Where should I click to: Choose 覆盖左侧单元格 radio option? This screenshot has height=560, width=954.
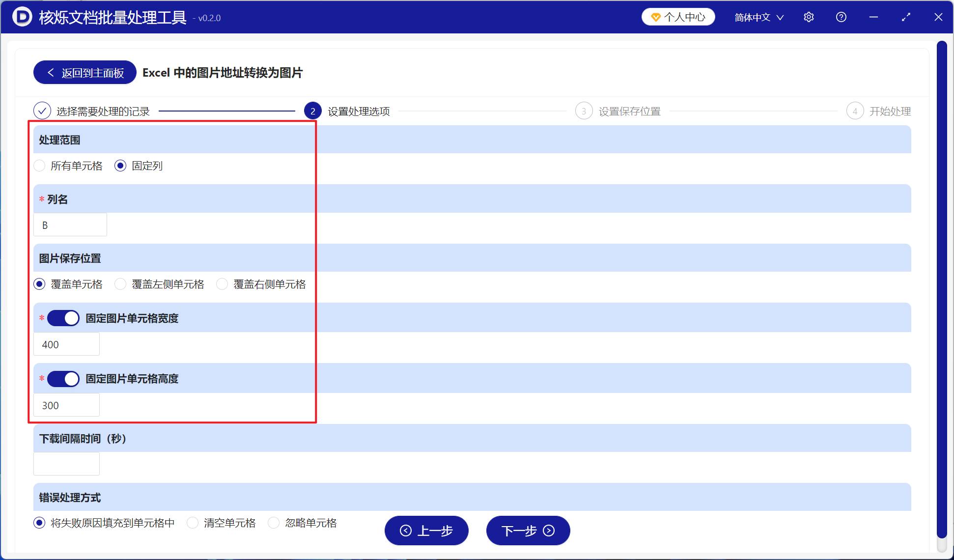tap(159, 284)
